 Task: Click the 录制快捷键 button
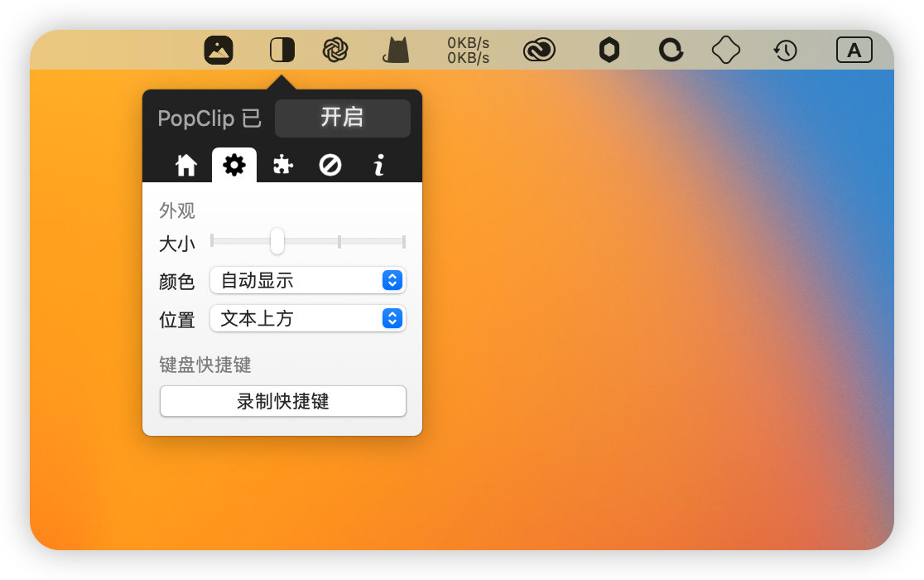tap(283, 401)
